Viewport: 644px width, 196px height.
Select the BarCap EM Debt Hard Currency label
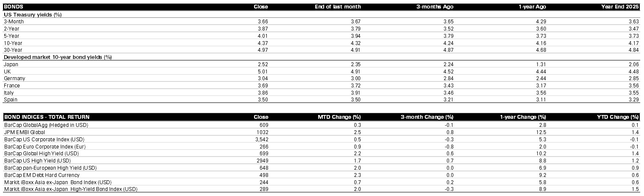click(x=42, y=175)
